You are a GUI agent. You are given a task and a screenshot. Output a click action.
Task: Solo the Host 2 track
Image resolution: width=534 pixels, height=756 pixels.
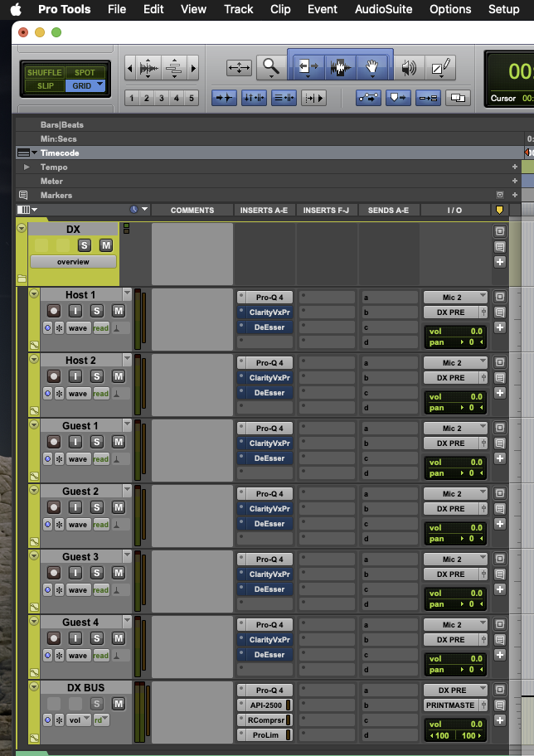pyautogui.click(x=97, y=376)
